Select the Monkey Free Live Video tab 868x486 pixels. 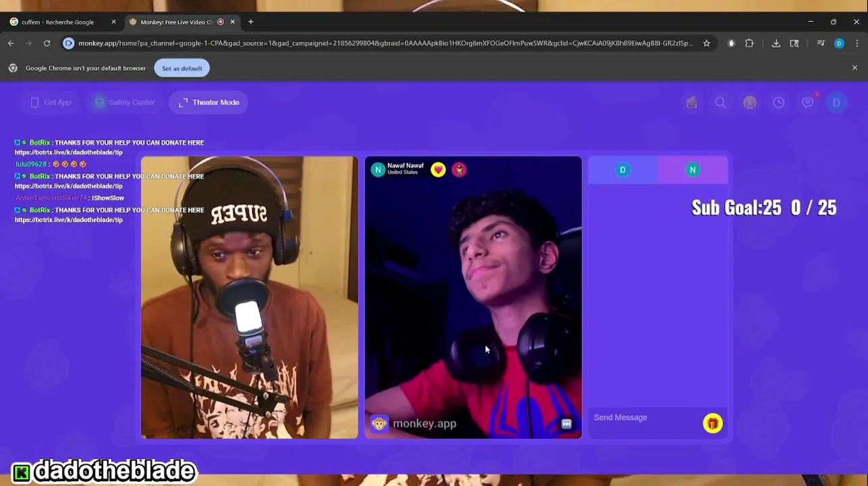click(x=176, y=22)
